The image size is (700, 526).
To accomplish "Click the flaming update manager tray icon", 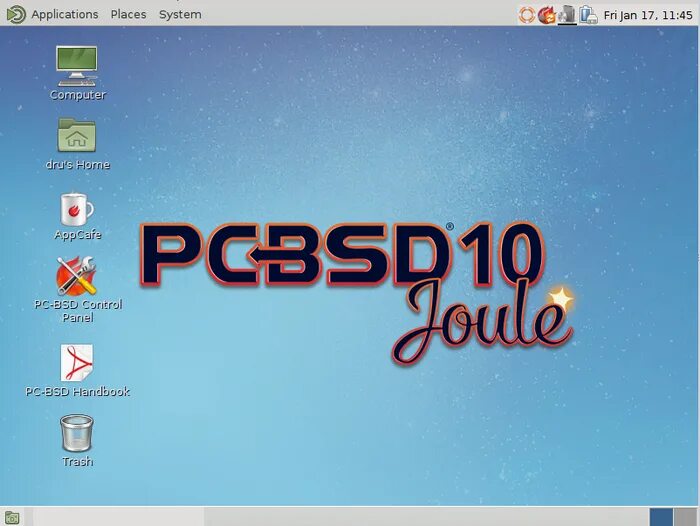I will pos(546,15).
